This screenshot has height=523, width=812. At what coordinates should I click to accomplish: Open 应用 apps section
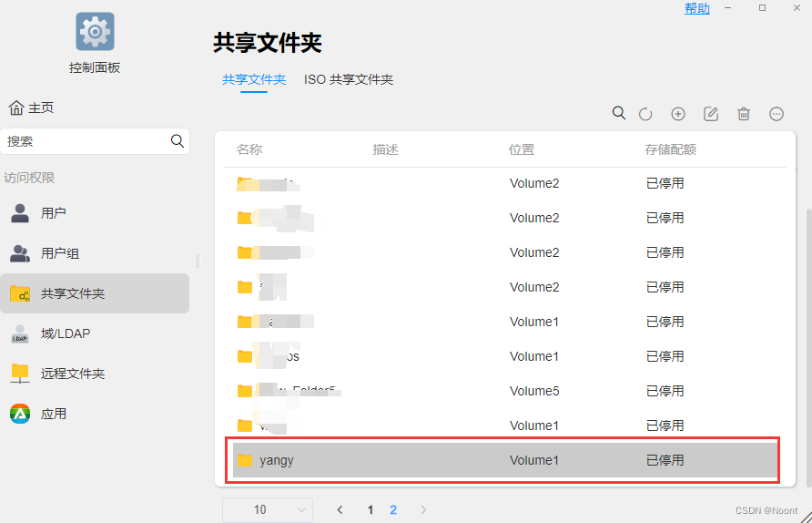(x=95, y=414)
